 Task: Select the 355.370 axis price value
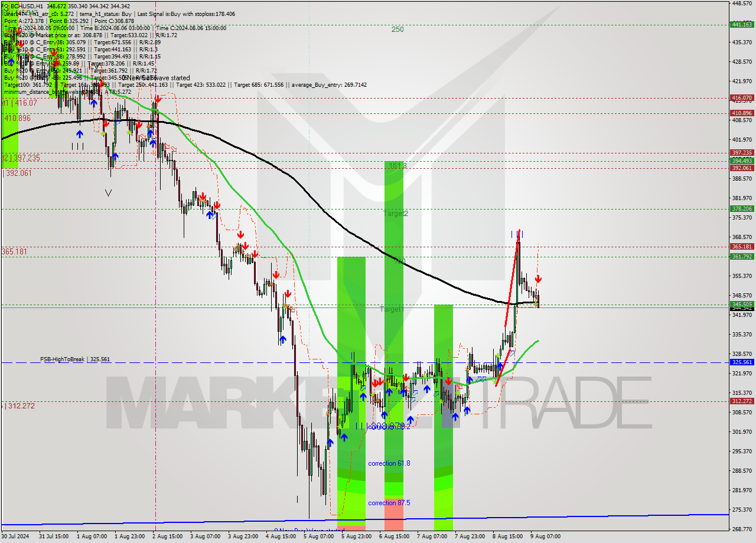click(742, 276)
